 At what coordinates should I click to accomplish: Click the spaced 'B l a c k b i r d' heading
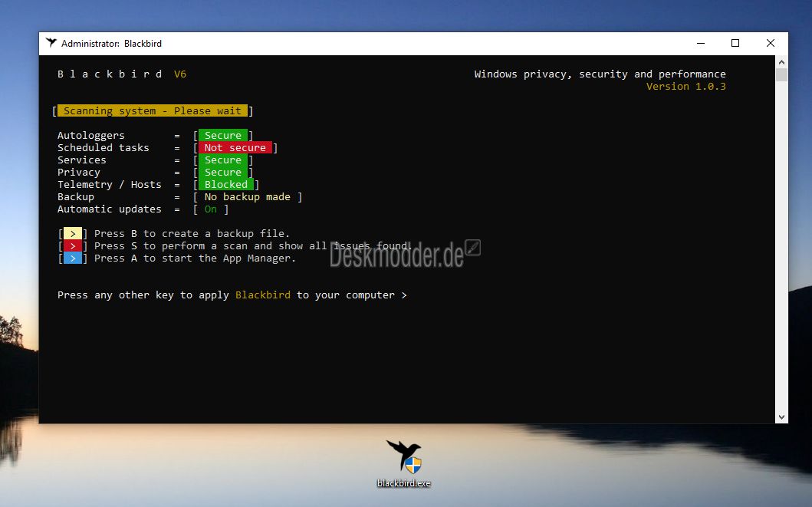point(110,74)
